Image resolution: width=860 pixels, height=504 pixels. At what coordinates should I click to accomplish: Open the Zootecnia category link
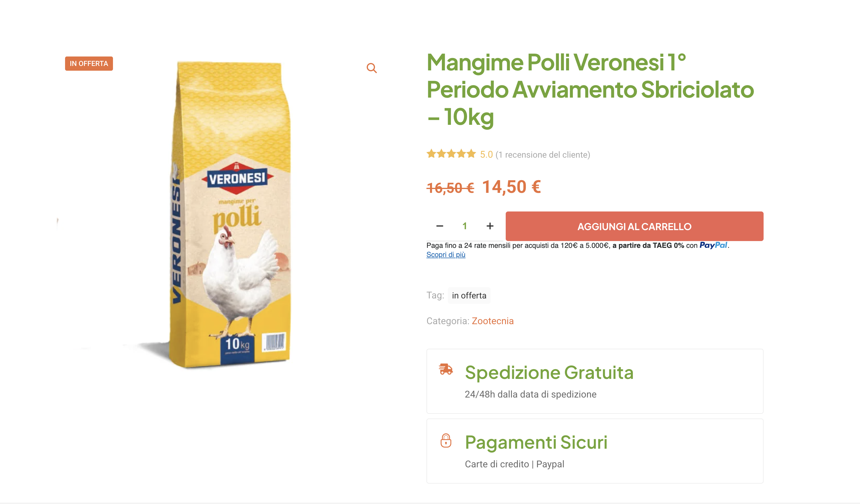coord(492,321)
